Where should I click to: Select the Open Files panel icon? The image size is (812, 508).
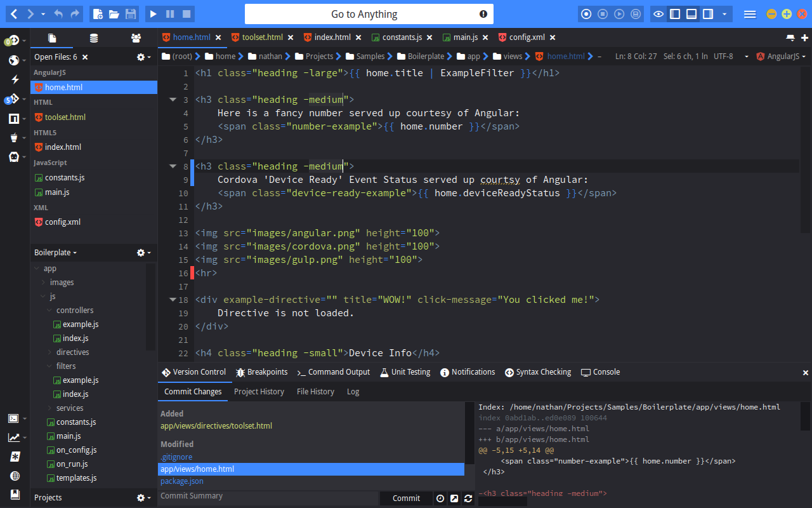coord(52,37)
